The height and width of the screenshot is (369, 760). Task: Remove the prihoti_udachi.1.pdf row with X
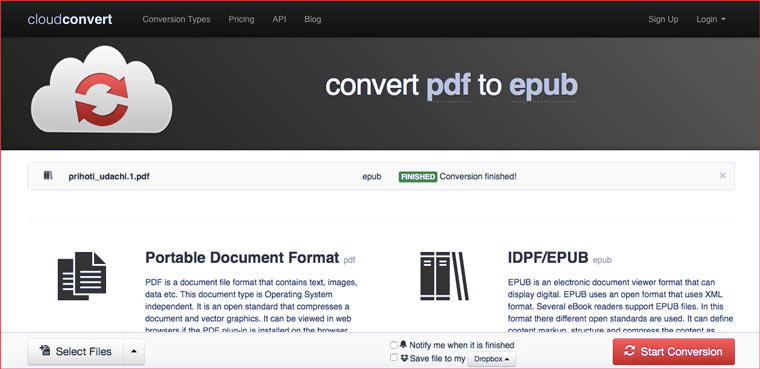723,176
